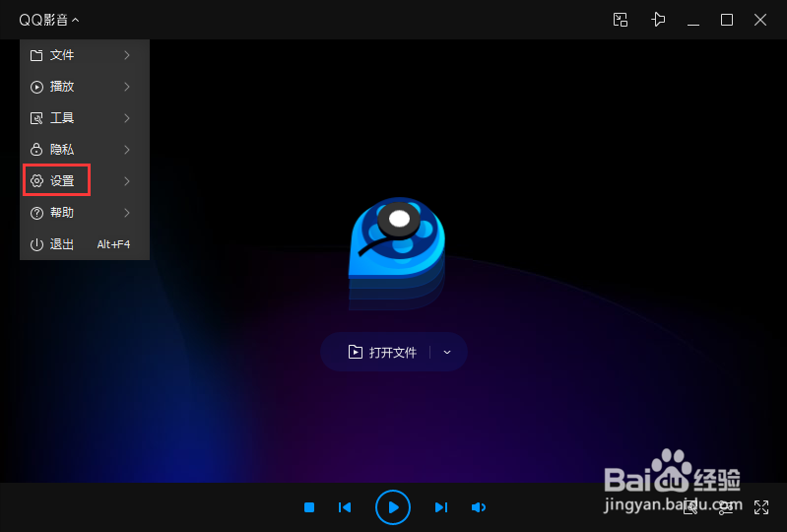Image resolution: width=787 pixels, height=532 pixels.
Task: Open the QQ影音 main menu dropdown
Action: coord(48,20)
